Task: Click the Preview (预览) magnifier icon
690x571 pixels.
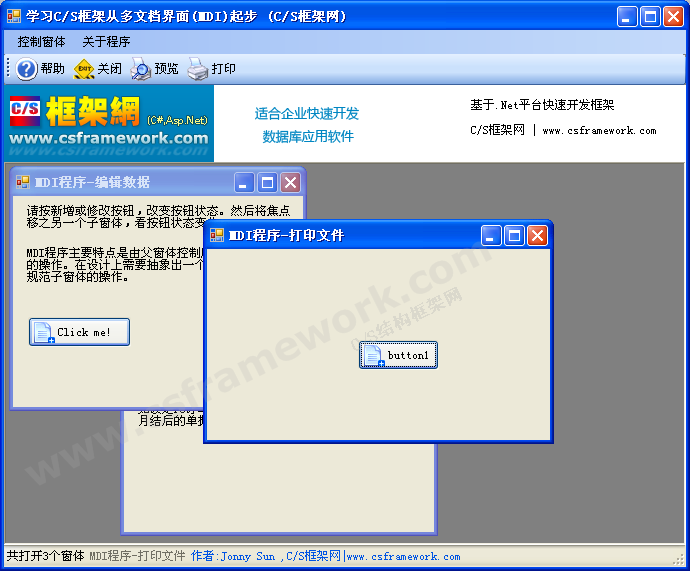Action: (x=141, y=69)
